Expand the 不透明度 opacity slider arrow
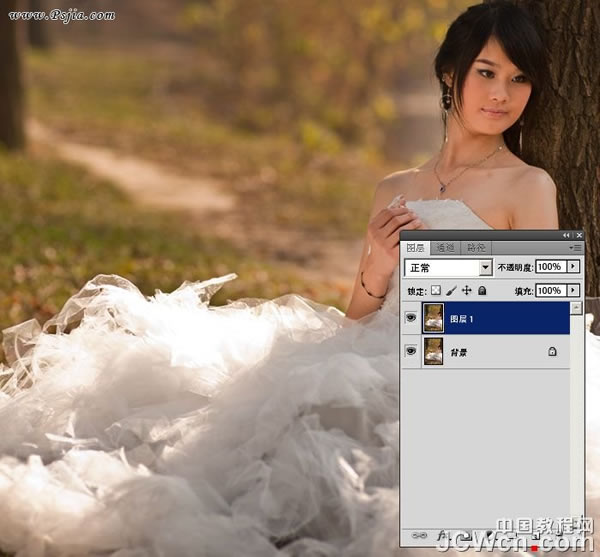The height and width of the screenshot is (557, 600). [573, 266]
